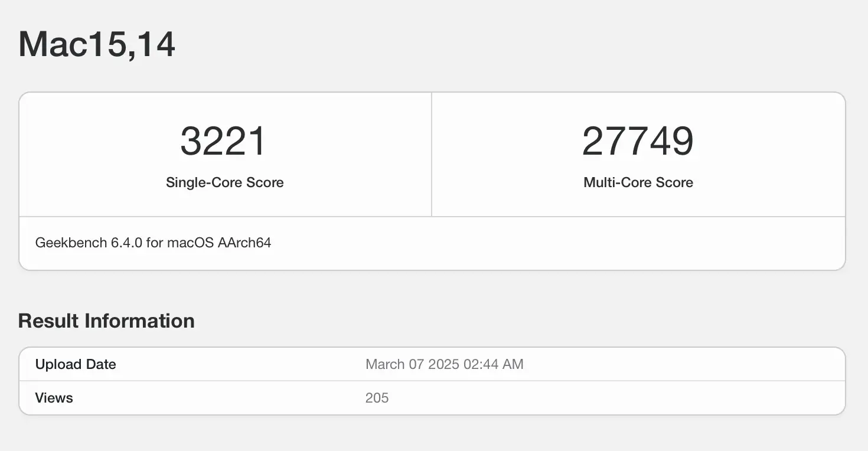Click the Multi-Core Score label

click(638, 182)
